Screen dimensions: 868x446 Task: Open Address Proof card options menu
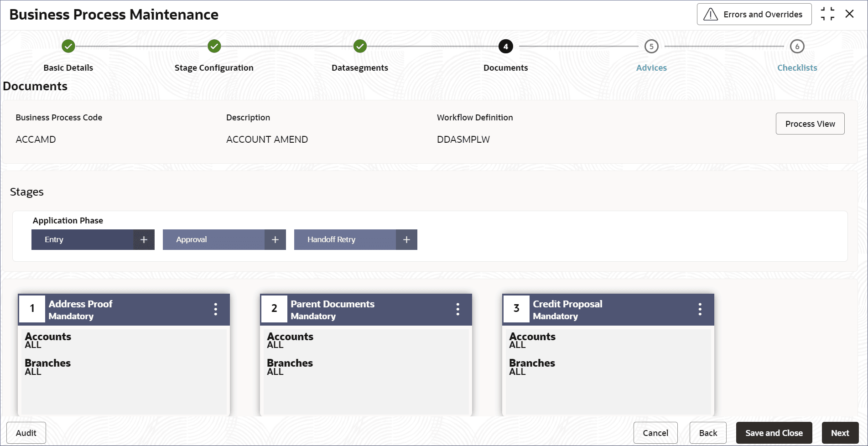point(216,310)
